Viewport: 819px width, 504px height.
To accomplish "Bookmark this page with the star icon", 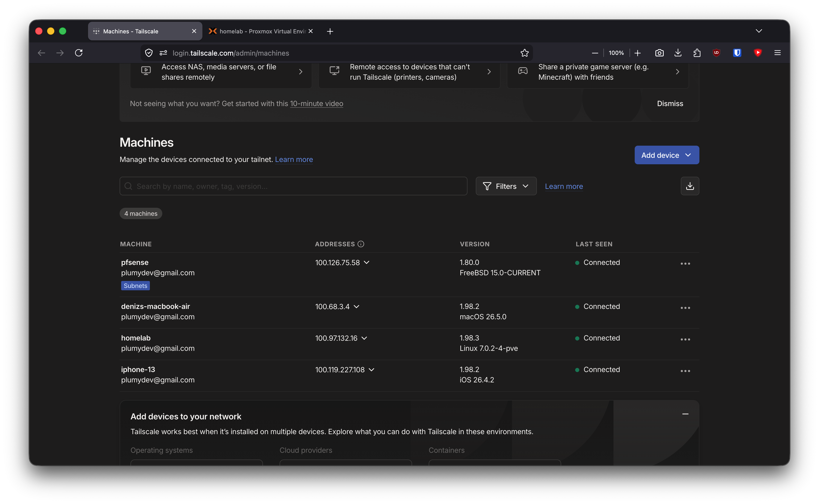I will 524,53.
